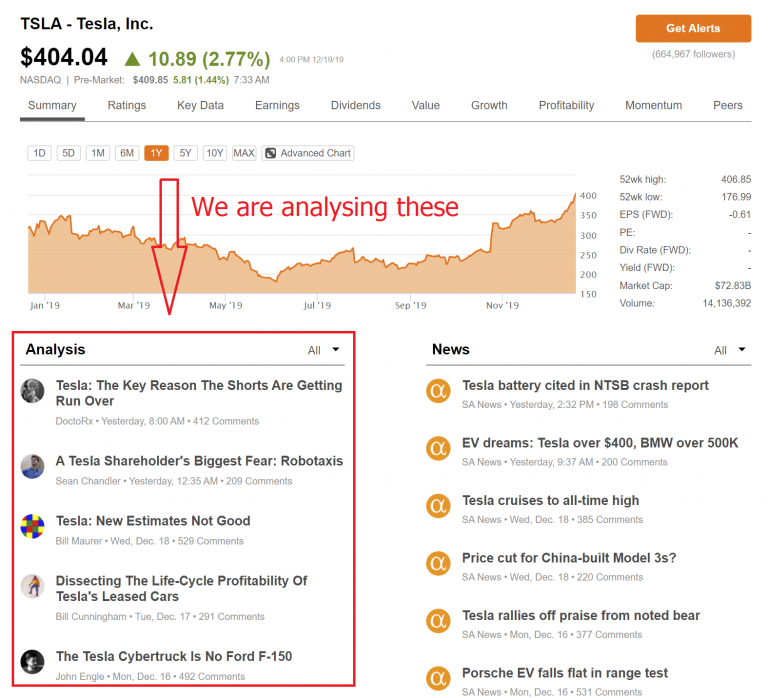Open the News All filter dropdown
Screen dimensions: 768x698
[x=730, y=350]
